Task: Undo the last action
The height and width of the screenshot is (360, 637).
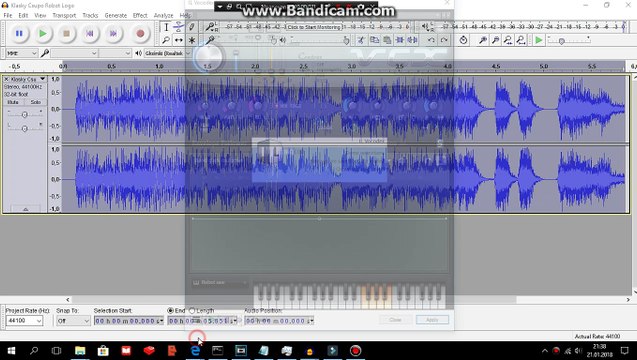Action: point(431,40)
